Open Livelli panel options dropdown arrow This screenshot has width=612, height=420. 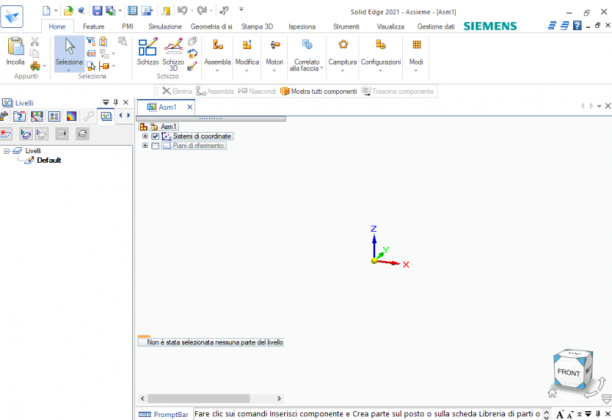(105, 102)
